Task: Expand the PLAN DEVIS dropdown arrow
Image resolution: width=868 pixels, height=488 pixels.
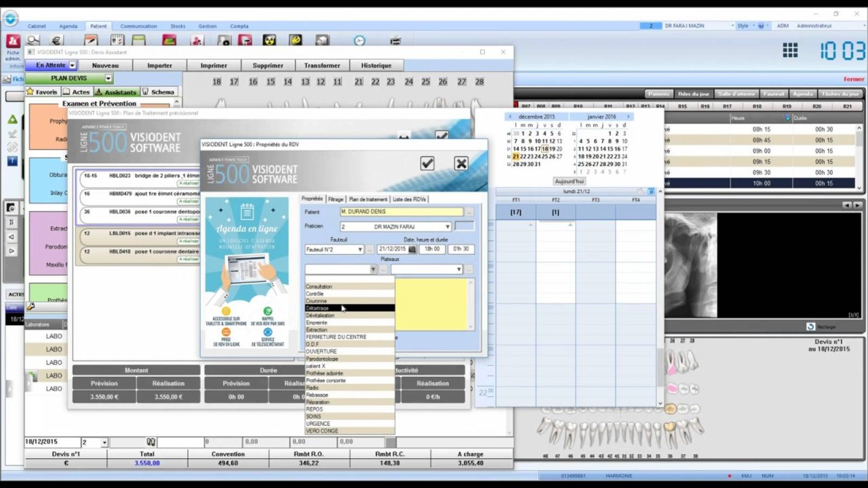Action: tap(108, 78)
